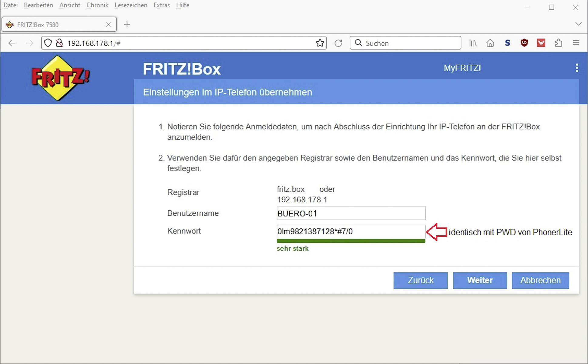Open the Extras menu
Screen dimensions: 588x364
coord(162,5)
